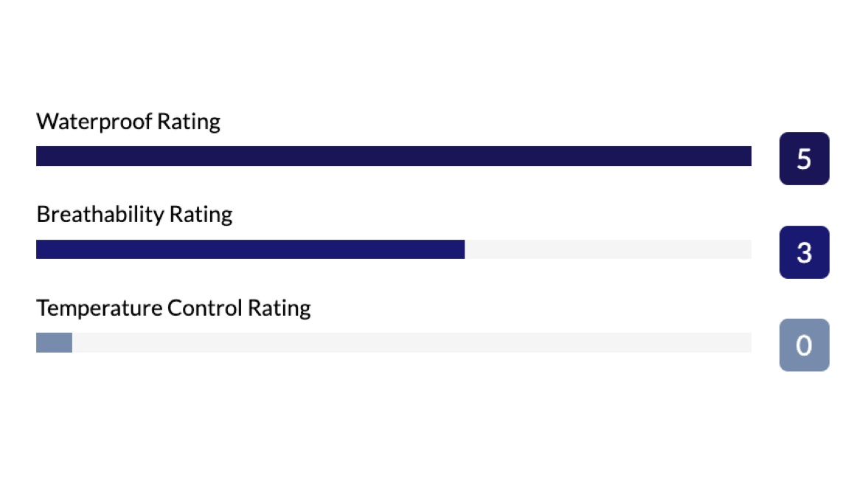Click the filled Waterproof Rating bar
This screenshot has width=868, height=481.
pos(393,156)
